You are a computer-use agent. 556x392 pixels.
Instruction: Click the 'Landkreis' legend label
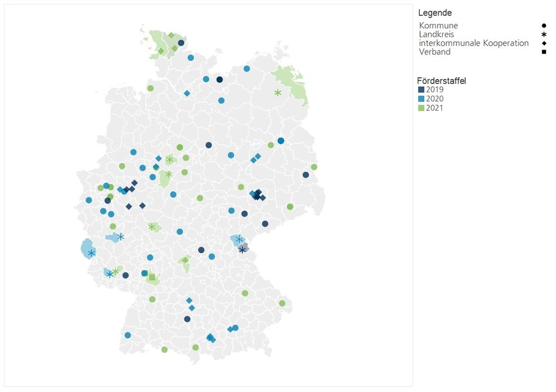pyautogui.click(x=436, y=34)
